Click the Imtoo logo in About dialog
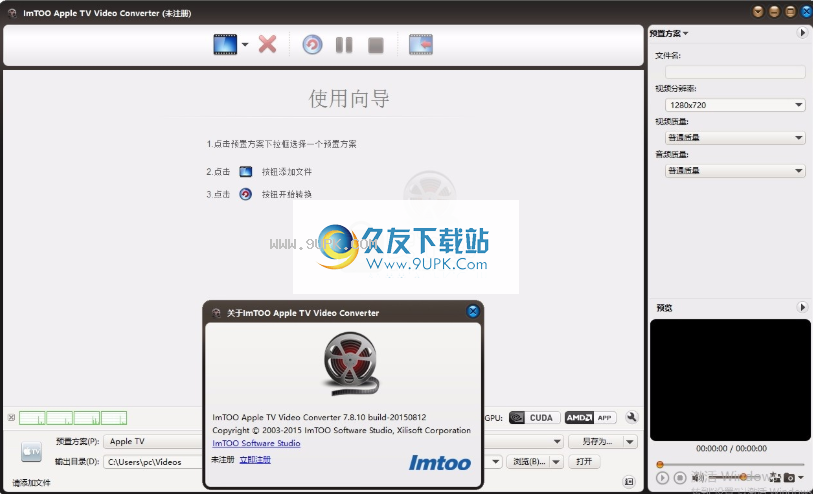 pos(440,462)
